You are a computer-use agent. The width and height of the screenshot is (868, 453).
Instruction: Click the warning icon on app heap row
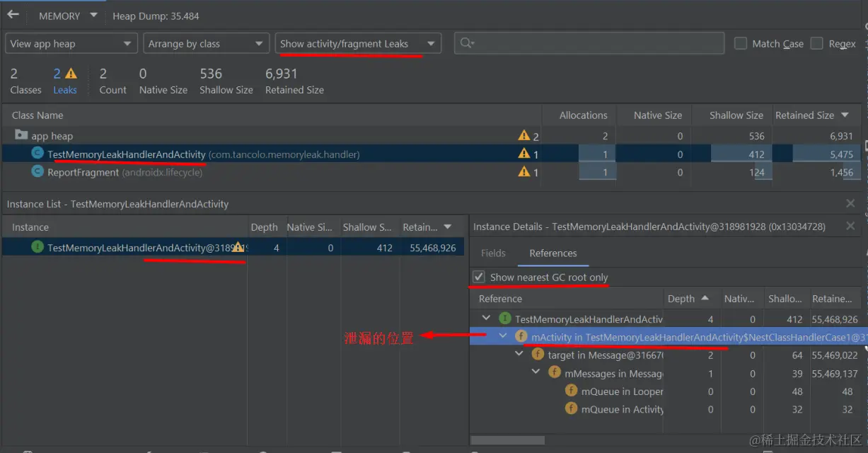524,135
